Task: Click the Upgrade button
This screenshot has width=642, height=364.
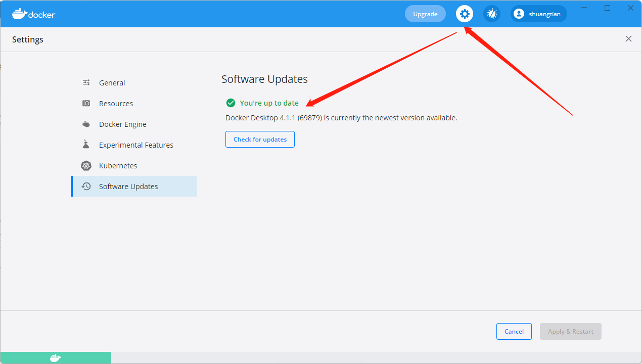Action: click(425, 14)
